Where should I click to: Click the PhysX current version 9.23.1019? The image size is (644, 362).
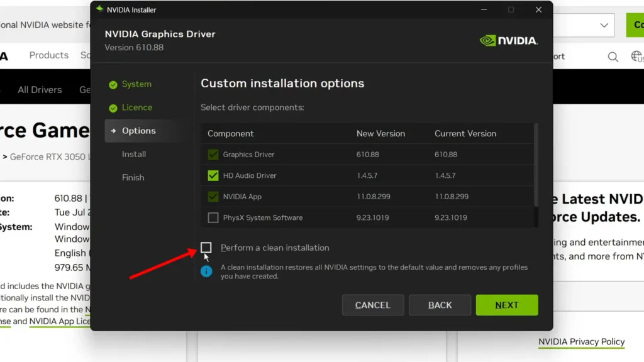click(x=450, y=217)
